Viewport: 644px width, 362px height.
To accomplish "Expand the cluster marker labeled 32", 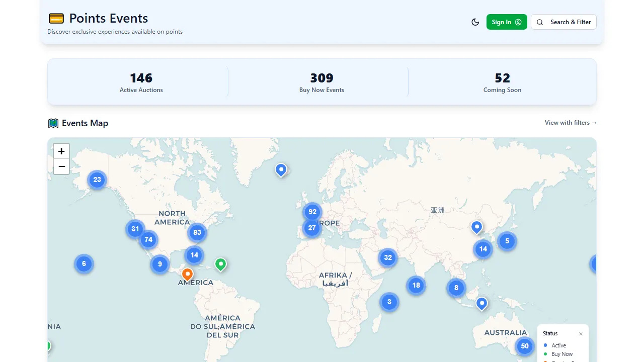I will point(388,258).
